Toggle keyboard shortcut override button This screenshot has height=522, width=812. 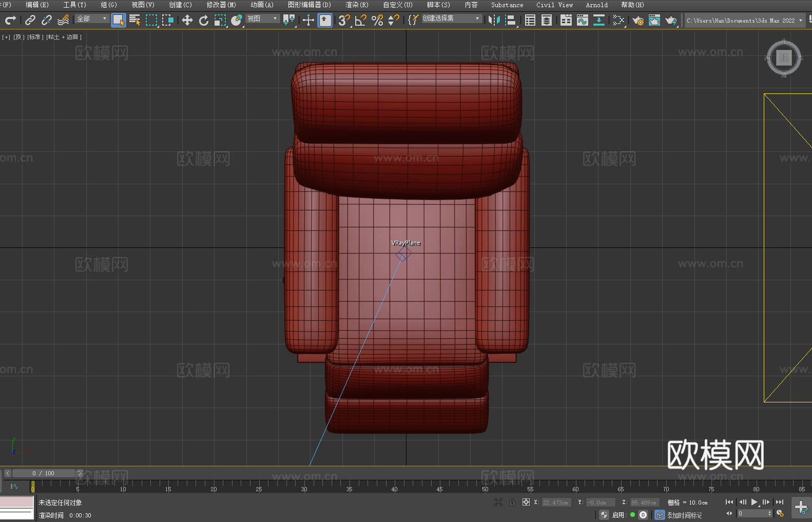[325, 20]
